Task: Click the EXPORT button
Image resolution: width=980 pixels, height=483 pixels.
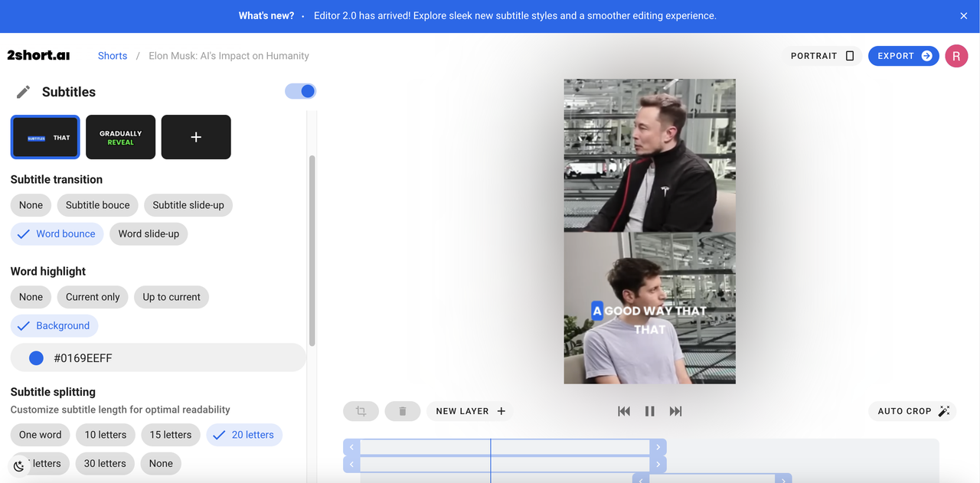Action: coord(903,56)
